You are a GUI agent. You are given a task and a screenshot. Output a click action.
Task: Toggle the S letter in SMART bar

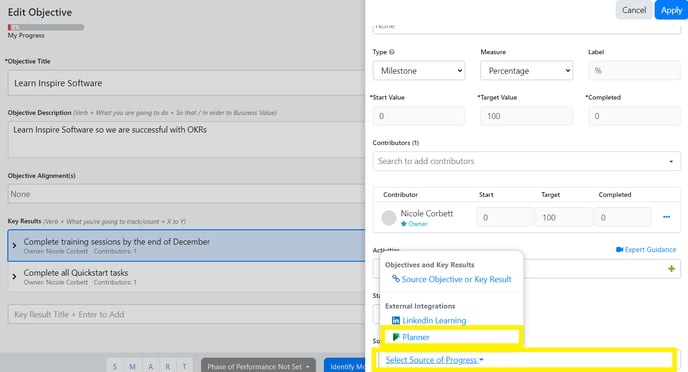[x=115, y=366]
